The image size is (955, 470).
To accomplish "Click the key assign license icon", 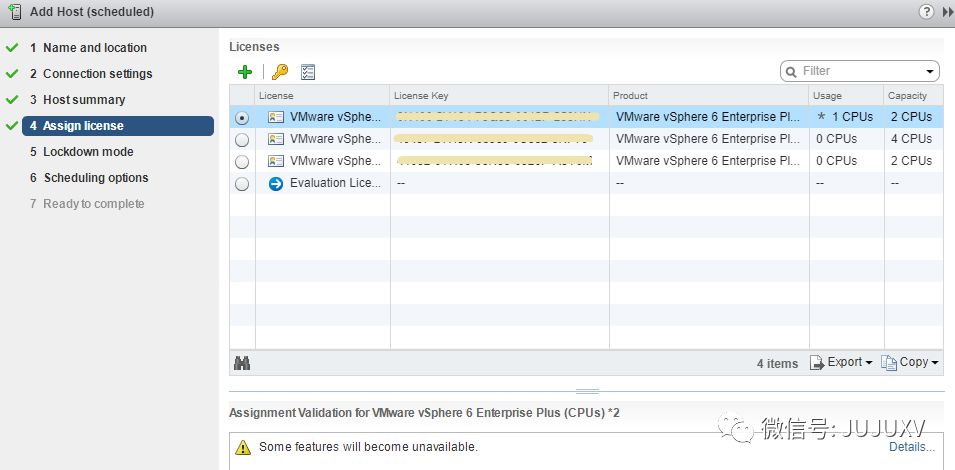I will click(x=280, y=72).
